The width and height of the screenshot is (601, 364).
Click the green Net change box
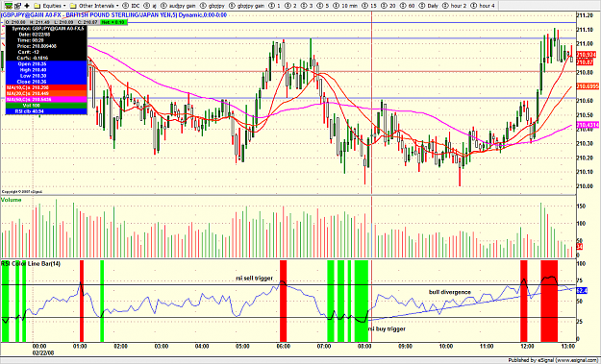(113, 22)
